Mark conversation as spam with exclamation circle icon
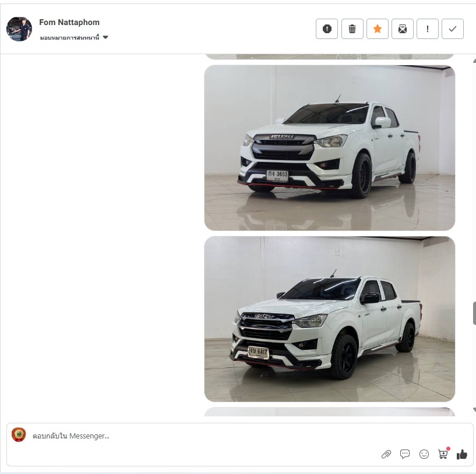The image size is (476, 474). [x=327, y=29]
